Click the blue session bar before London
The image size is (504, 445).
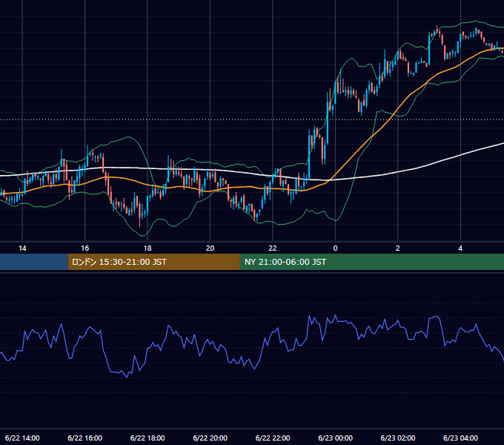(34, 262)
